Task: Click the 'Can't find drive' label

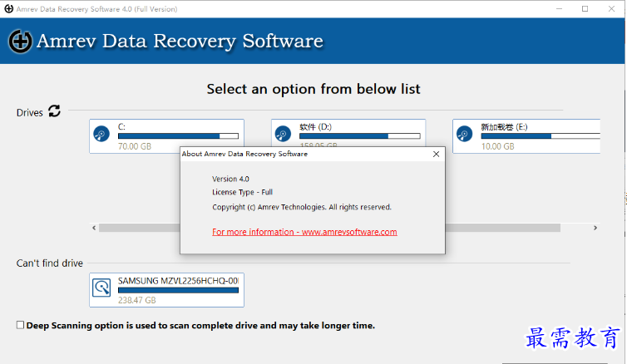Action: click(x=50, y=263)
